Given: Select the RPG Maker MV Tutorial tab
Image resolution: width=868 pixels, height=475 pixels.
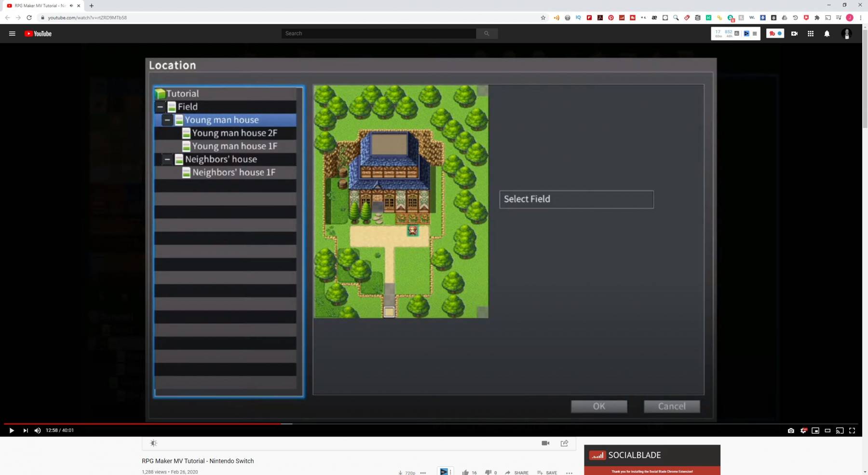Looking at the screenshot, I should pyautogui.click(x=41, y=6).
